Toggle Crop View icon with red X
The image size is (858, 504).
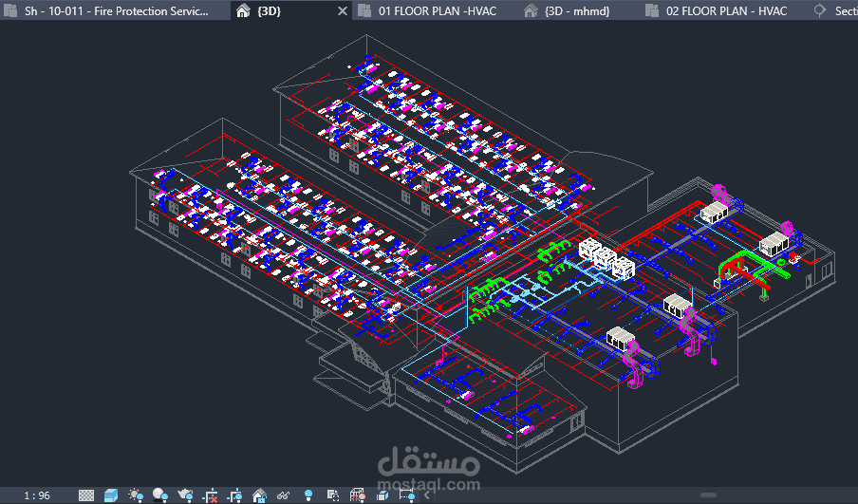(210, 495)
